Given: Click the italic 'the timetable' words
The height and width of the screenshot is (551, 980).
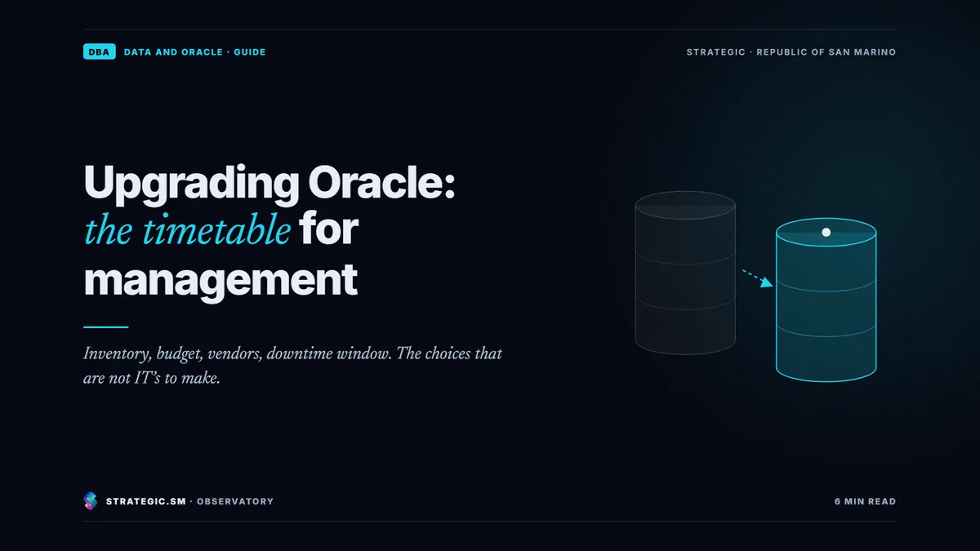Looking at the screenshot, I should (187, 231).
